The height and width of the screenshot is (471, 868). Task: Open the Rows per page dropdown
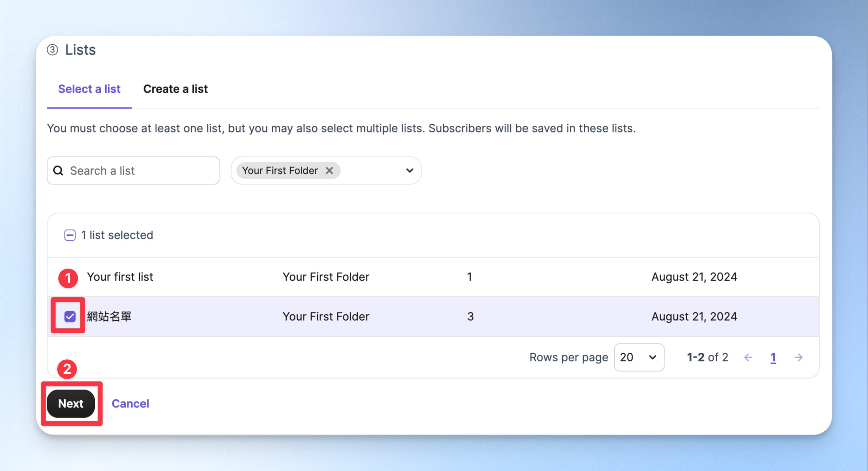tap(639, 358)
